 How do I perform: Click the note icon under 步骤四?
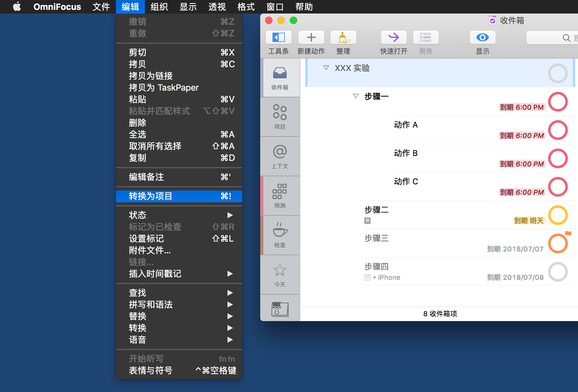click(367, 277)
